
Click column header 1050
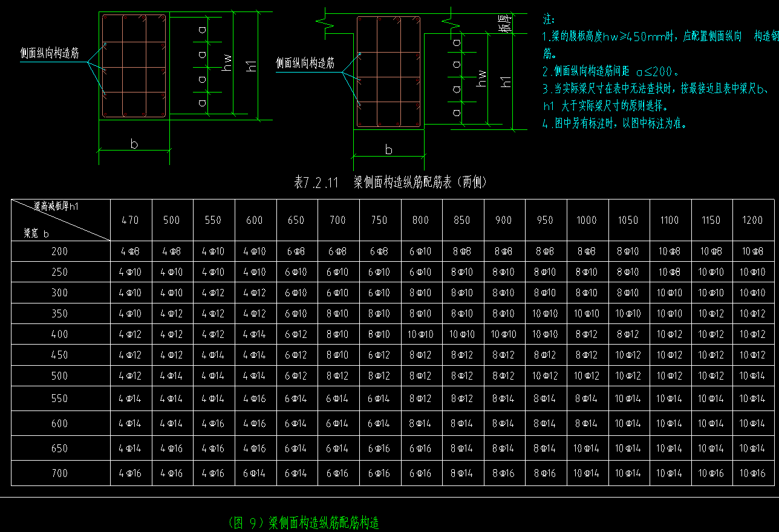click(628, 220)
